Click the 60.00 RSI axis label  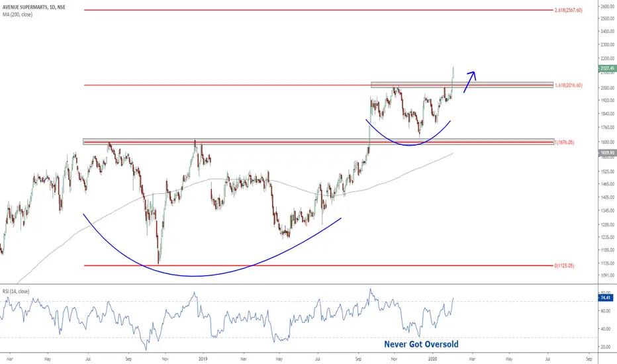(x=606, y=311)
